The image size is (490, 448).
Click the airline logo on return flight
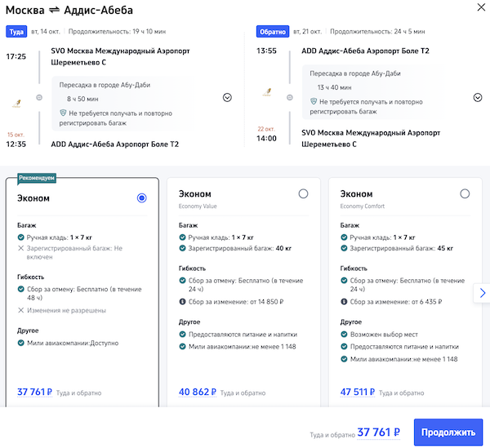(x=266, y=91)
